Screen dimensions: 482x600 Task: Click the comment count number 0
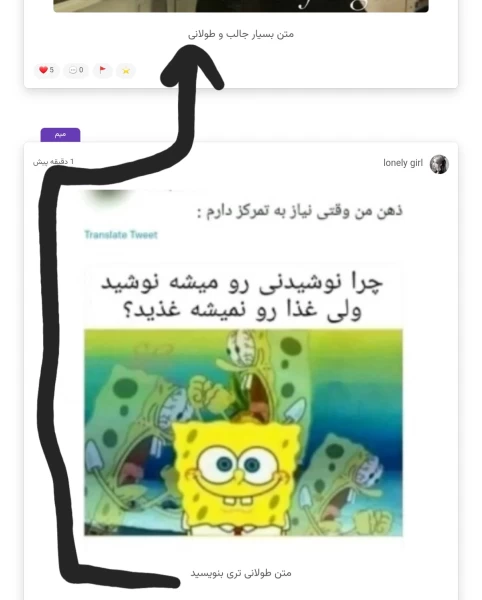click(x=81, y=70)
